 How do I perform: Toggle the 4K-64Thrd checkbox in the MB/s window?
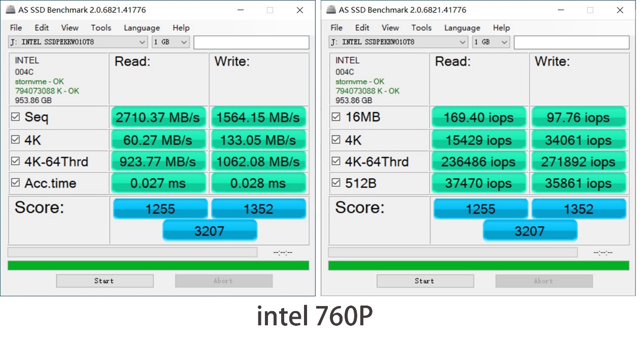(16, 161)
